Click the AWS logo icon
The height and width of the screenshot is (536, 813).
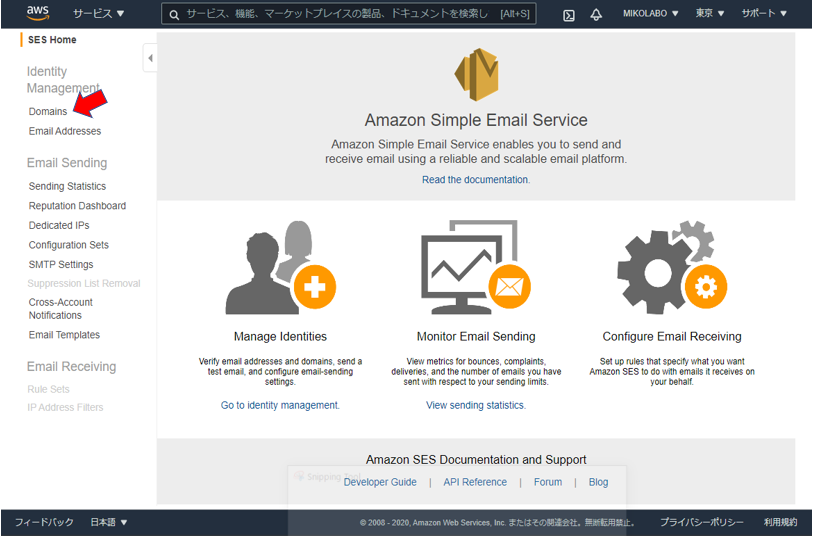(38, 13)
